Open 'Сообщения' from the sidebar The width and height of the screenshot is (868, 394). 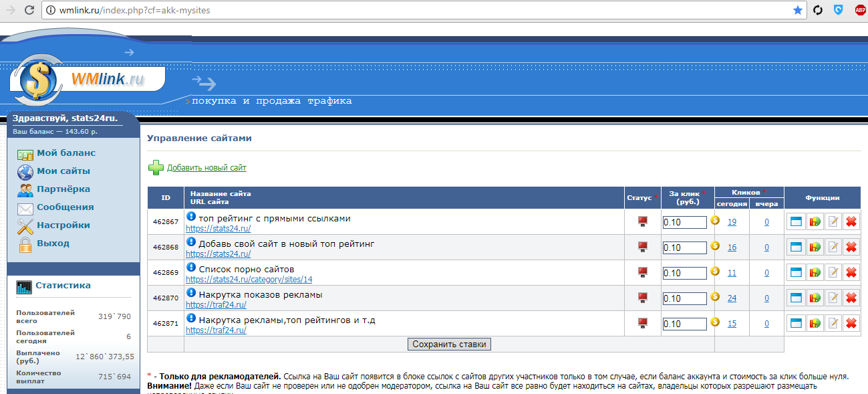[x=65, y=207]
